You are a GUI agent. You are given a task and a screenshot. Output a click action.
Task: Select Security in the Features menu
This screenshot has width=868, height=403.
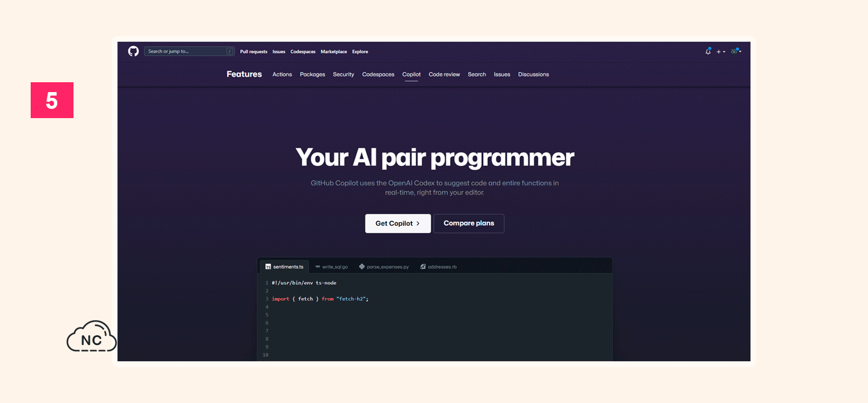click(343, 74)
